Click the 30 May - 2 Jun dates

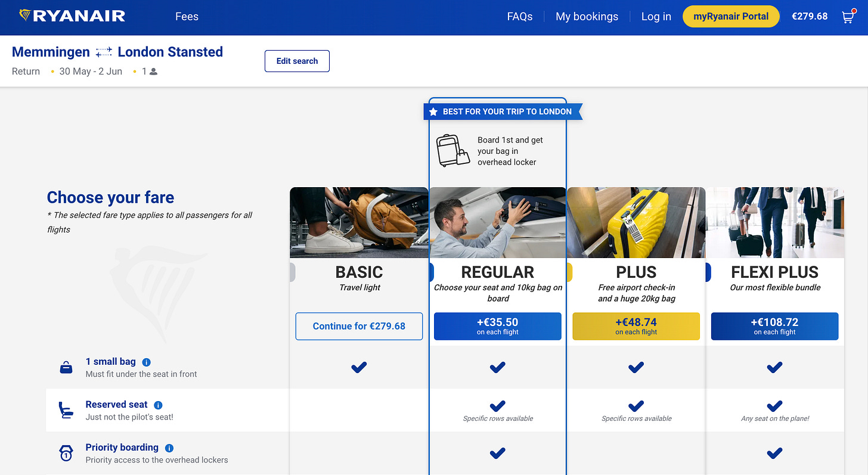point(91,72)
